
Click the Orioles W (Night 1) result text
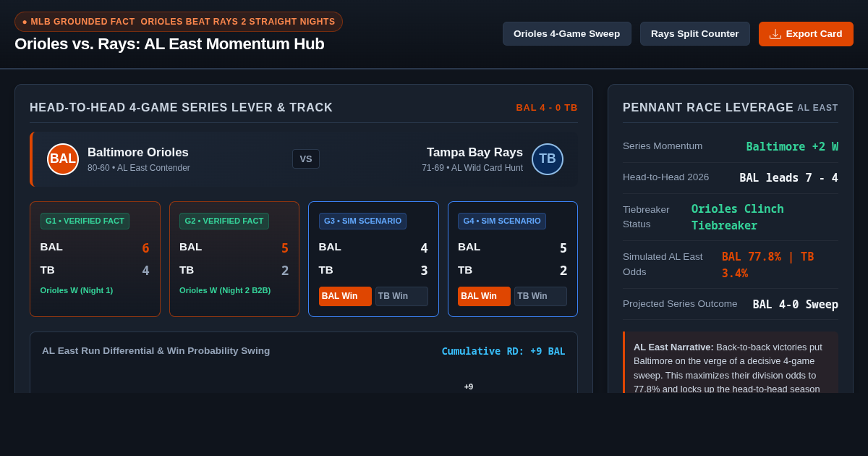coord(77,290)
